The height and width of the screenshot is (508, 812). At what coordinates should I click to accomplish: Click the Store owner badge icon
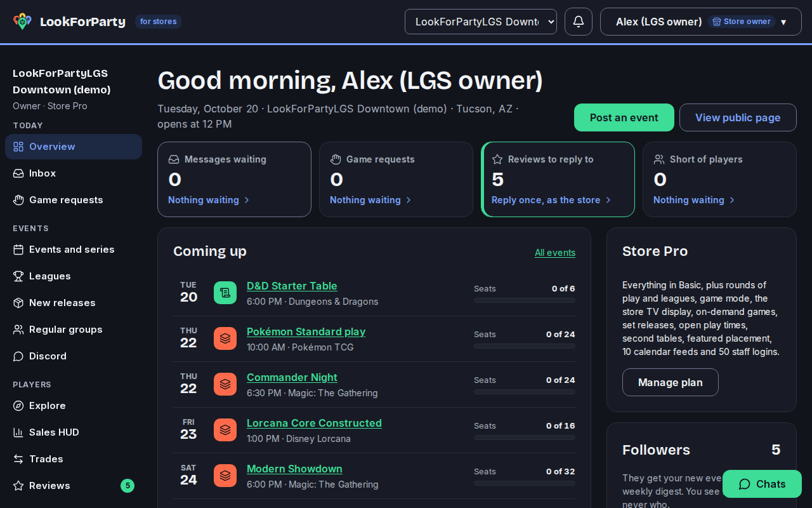pyautogui.click(x=717, y=22)
